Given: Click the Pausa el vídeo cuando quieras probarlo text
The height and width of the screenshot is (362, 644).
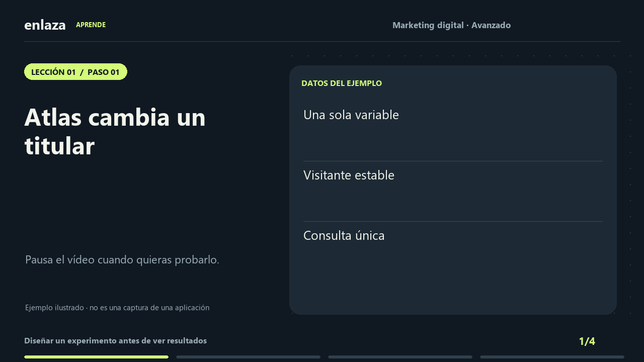Looking at the screenshot, I should (122, 260).
